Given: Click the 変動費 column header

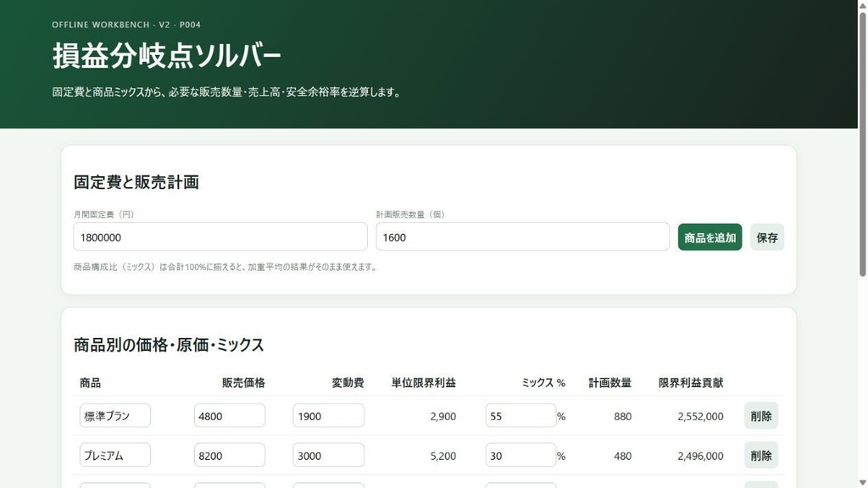Looking at the screenshot, I should [x=348, y=383].
